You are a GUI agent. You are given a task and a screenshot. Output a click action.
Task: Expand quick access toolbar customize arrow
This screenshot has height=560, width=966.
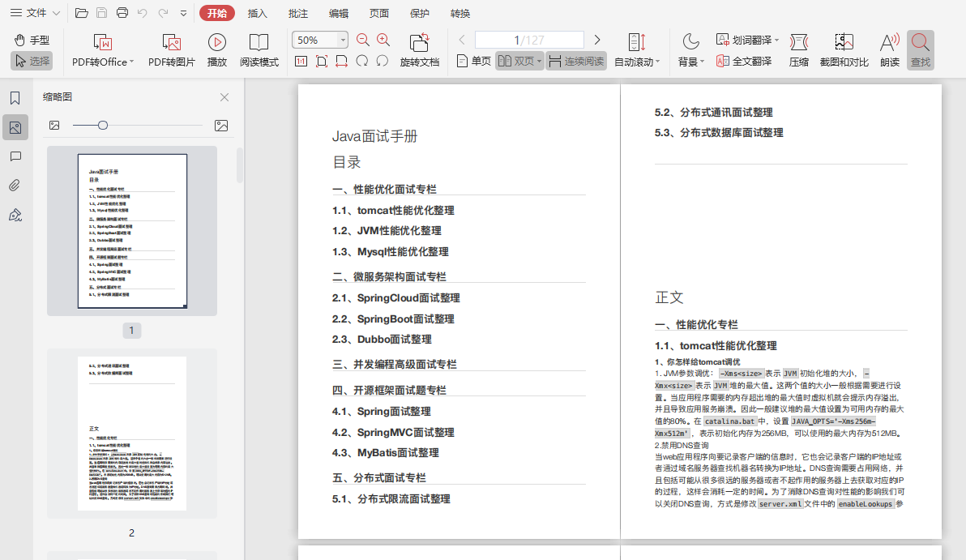pyautogui.click(x=184, y=13)
